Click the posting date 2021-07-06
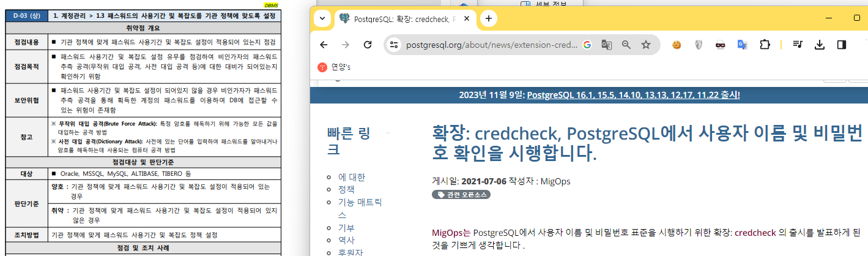The height and width of the screenshot is (256, 868). (484, 181)
